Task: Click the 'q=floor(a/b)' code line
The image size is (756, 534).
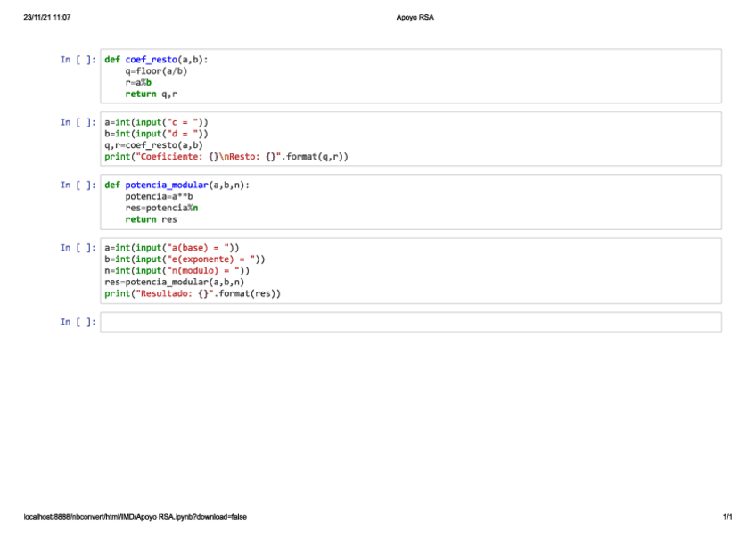Action: [x=156, y=71]
